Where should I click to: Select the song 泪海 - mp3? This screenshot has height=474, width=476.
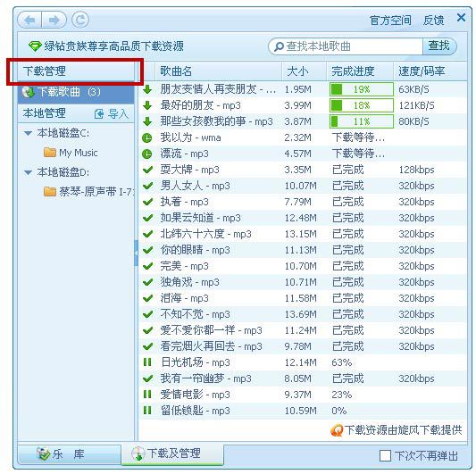[184, 298]
